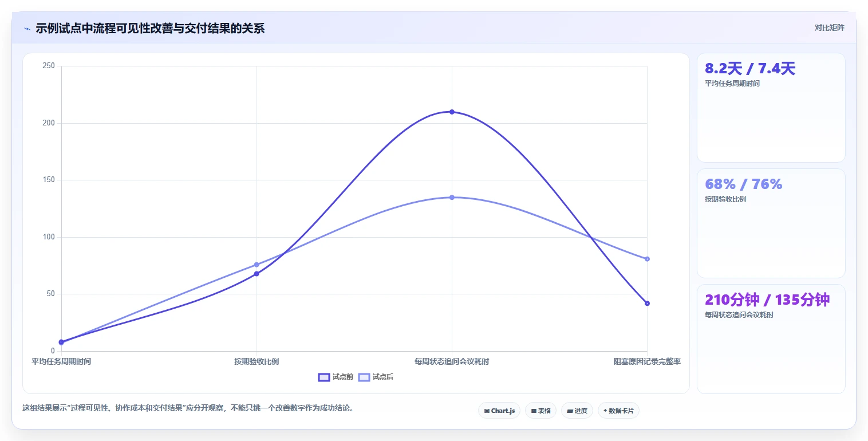Click the 按期验收比例 caption in second card
Screen dimensions: 868x441
coord(725,199)
